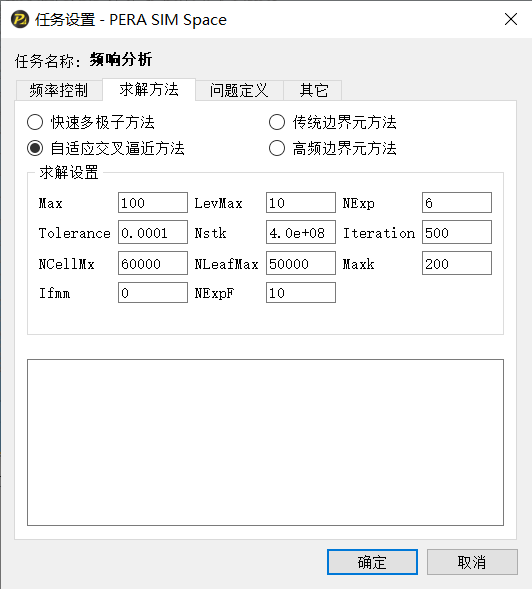This screenshot has width=532, height=589.
Task: Go to the 其它 tab
Action: click(x=313, y=91)
